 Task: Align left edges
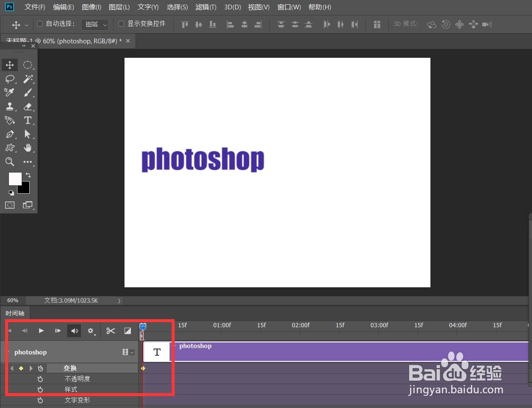(x=230, y=25)
